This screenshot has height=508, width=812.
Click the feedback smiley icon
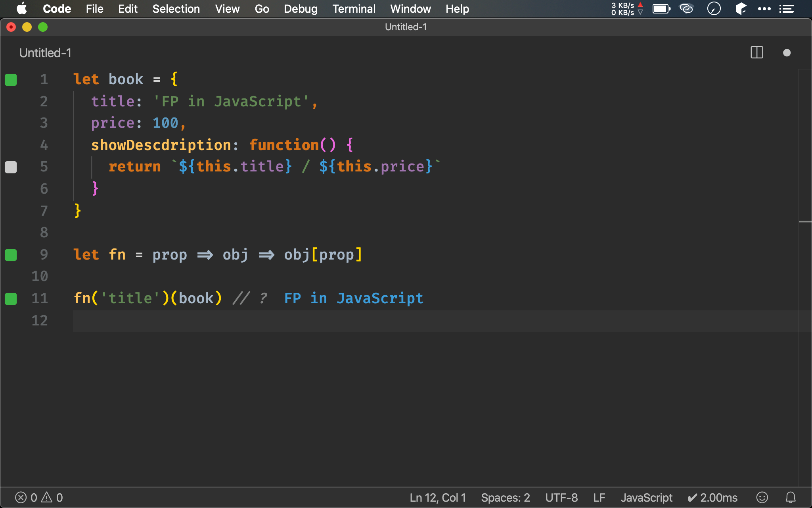tap(762, 497)
